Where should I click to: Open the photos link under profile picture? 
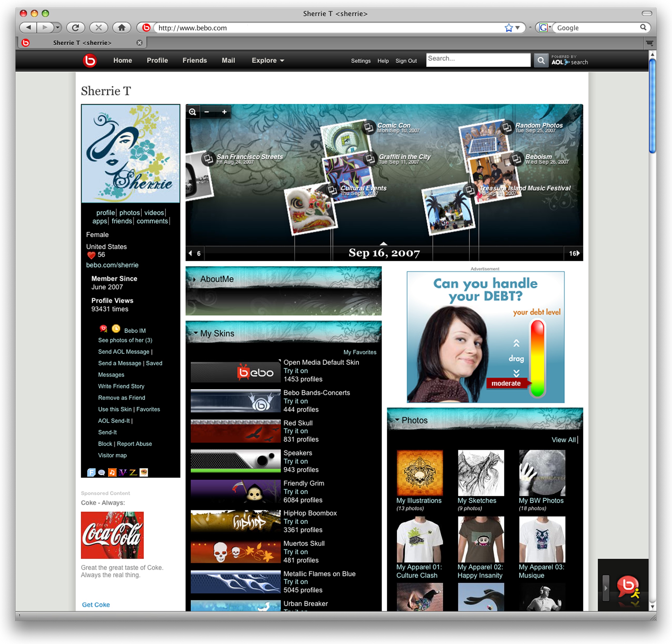point(130,213)
